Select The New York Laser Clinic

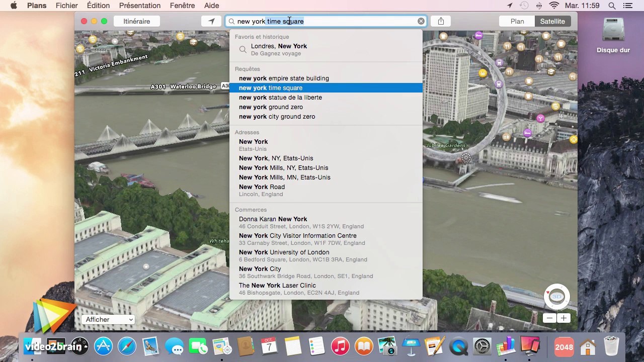pyautogui.click(x=326, y=289)
